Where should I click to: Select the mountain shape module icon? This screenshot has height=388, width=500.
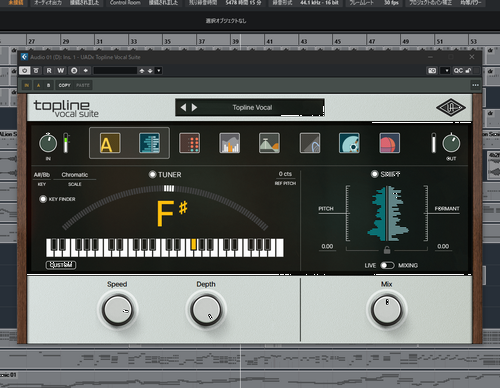pyautogui.click(x=269, y=143)
